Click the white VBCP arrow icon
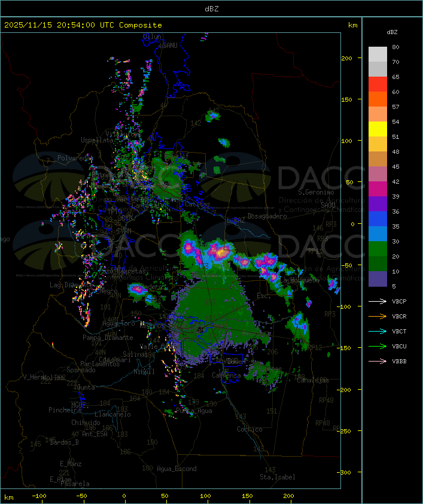This screenshot has height=504, width=423. (378, 301)
